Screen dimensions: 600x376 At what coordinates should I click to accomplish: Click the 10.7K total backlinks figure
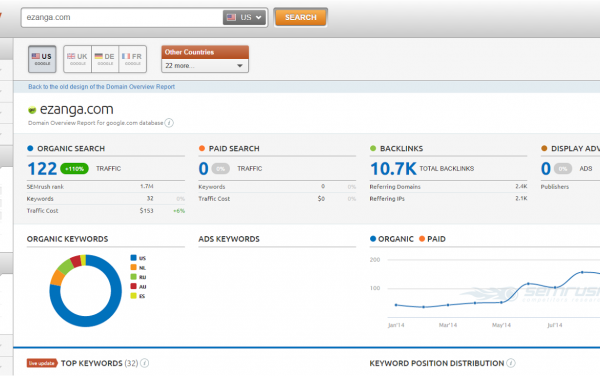[x=393, y=169]
